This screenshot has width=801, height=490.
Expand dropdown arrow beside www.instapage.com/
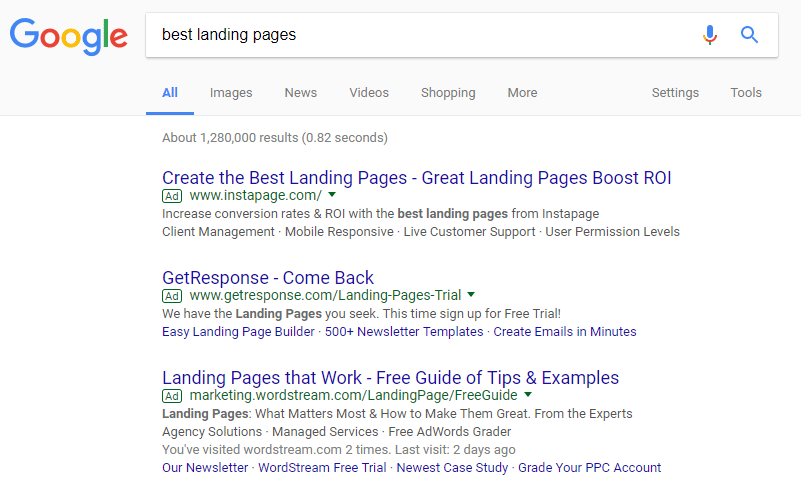[332, 195]
